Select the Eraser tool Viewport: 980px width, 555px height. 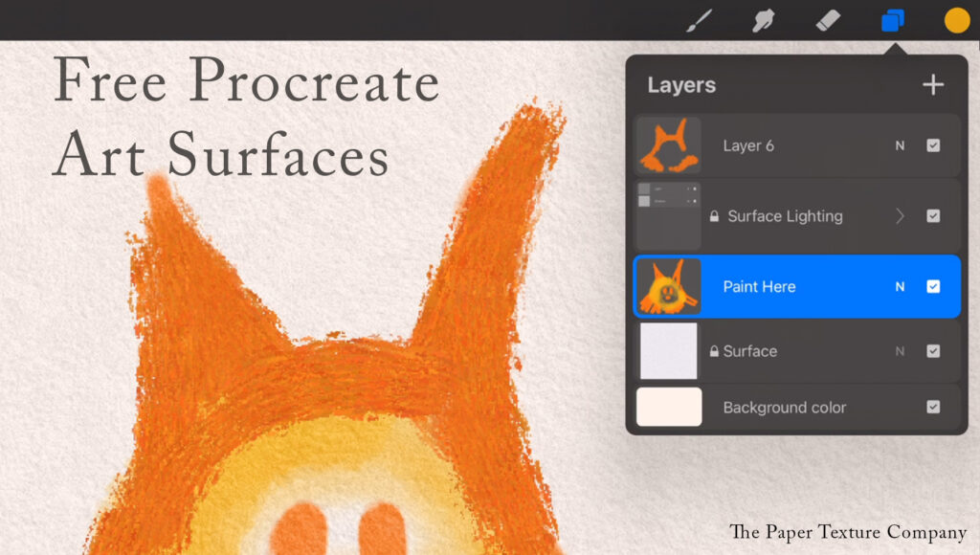(826, 19)
